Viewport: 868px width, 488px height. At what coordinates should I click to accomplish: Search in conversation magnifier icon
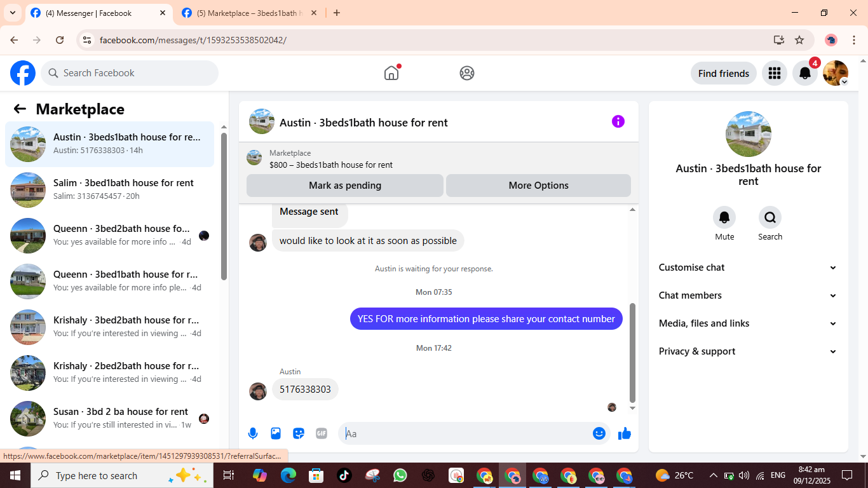tap(770, 217)
